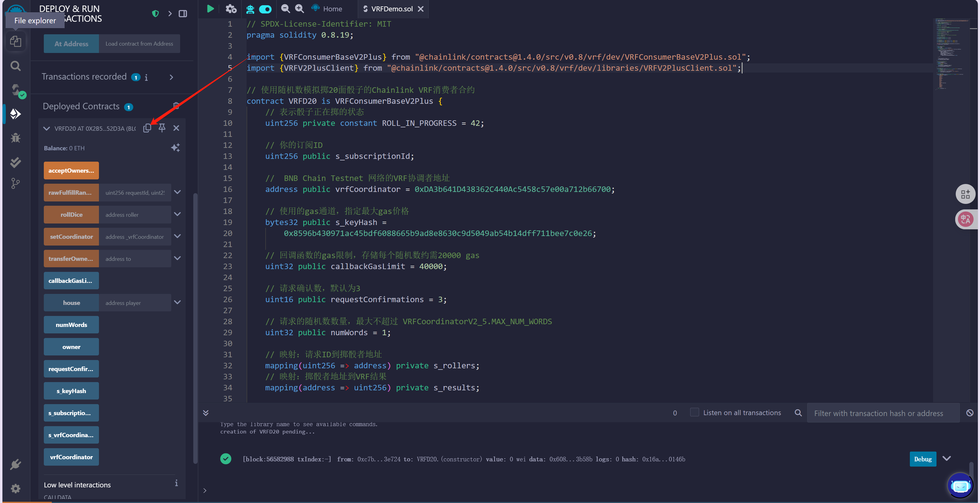Expand house function parameter inputs
This screenshot has height=503, width=980.
(x=177, y=302)
